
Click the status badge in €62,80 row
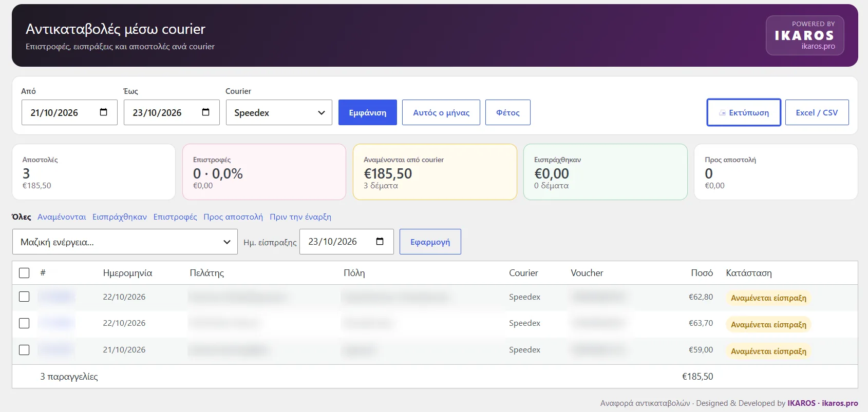point(768,298)
